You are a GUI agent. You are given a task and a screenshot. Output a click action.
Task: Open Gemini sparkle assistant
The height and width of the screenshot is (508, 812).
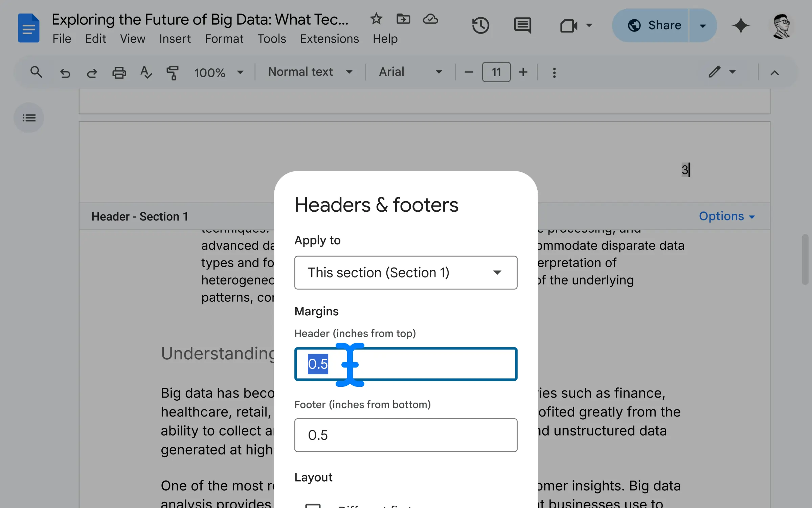click(741, 25)
